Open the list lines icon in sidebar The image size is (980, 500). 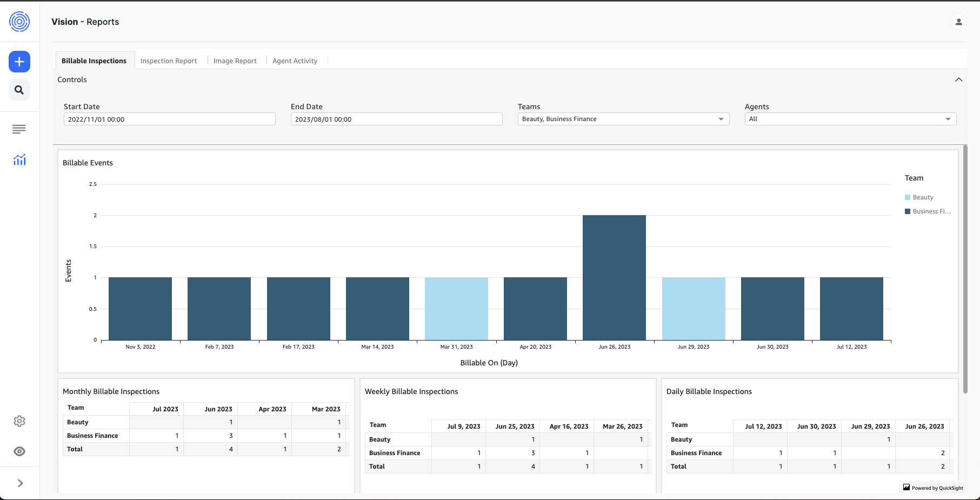19,129
